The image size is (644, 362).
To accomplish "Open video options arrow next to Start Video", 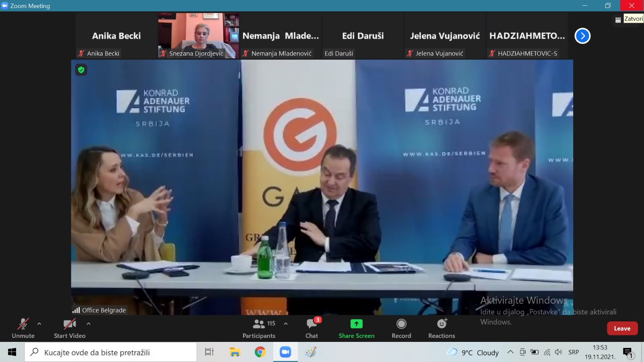I will point(89,323).
